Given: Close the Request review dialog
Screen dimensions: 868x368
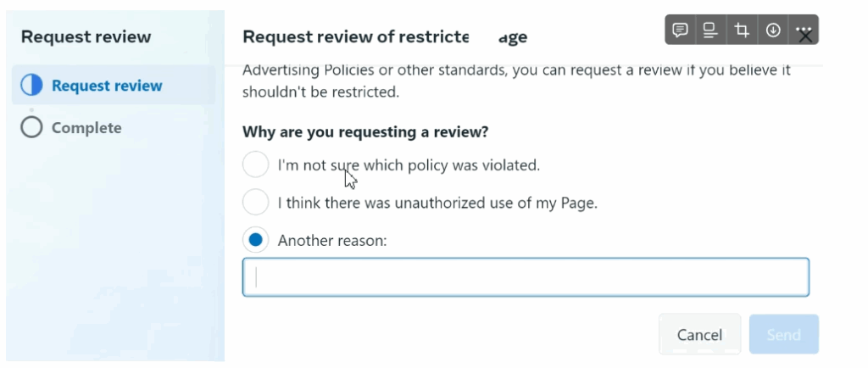Looking at the screenshot, I should point(806,37).
